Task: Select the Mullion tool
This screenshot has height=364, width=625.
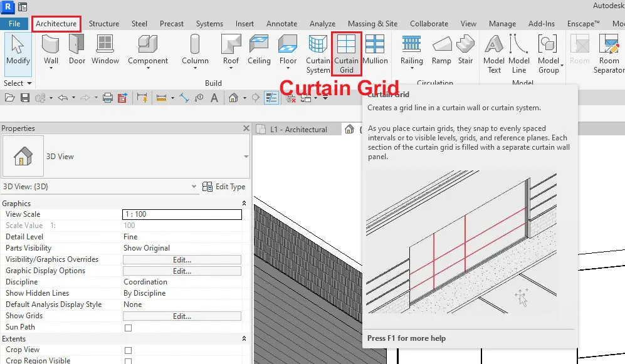Action: coord(375,49)
